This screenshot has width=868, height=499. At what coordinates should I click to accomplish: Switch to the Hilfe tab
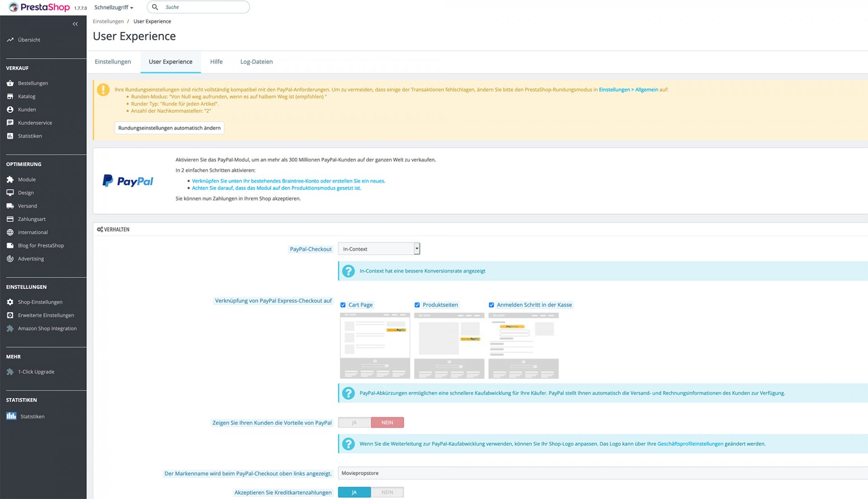[x=216, y=62]
